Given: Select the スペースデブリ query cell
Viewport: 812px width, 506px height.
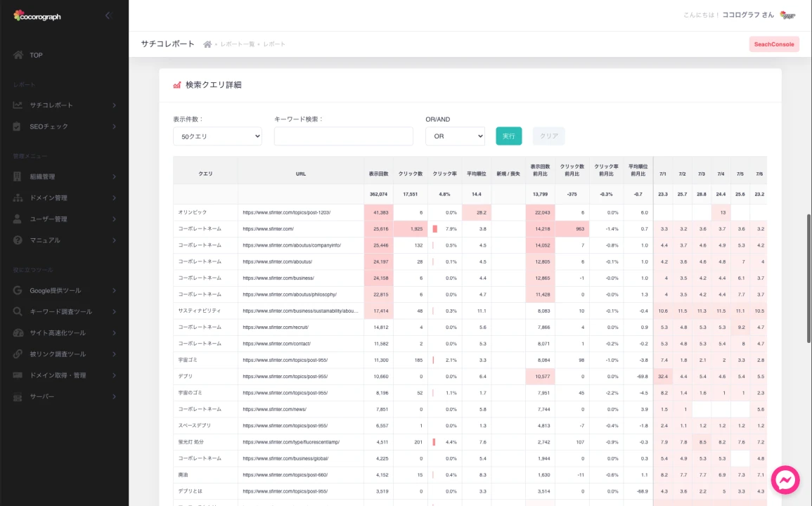Looking at the screenshot, I should click(205, 425).
